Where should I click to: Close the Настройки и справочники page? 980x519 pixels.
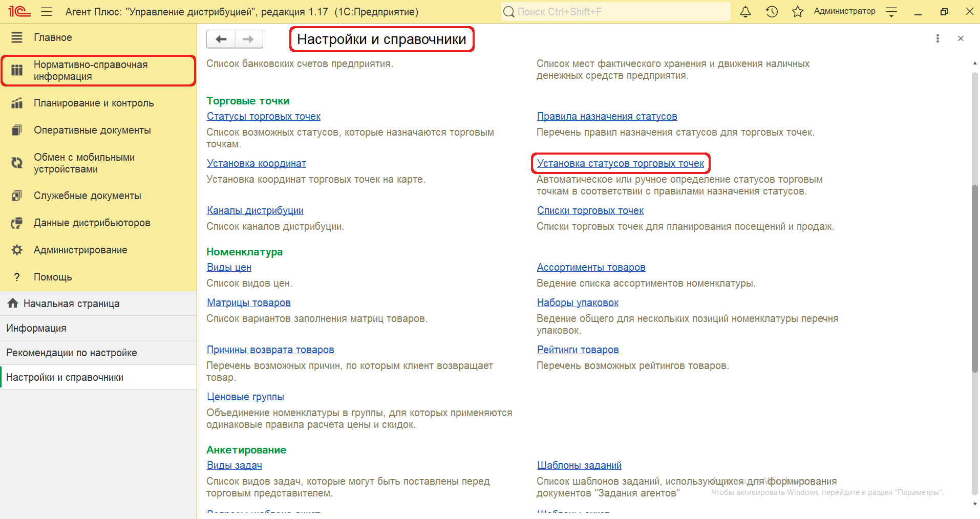pyautogui.click(x=961, y=38)
